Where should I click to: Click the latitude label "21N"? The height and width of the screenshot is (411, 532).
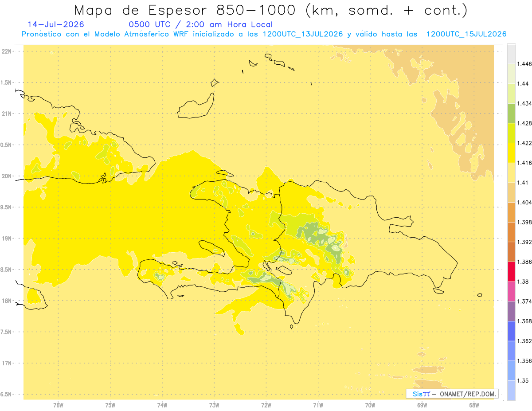(7, 114)
